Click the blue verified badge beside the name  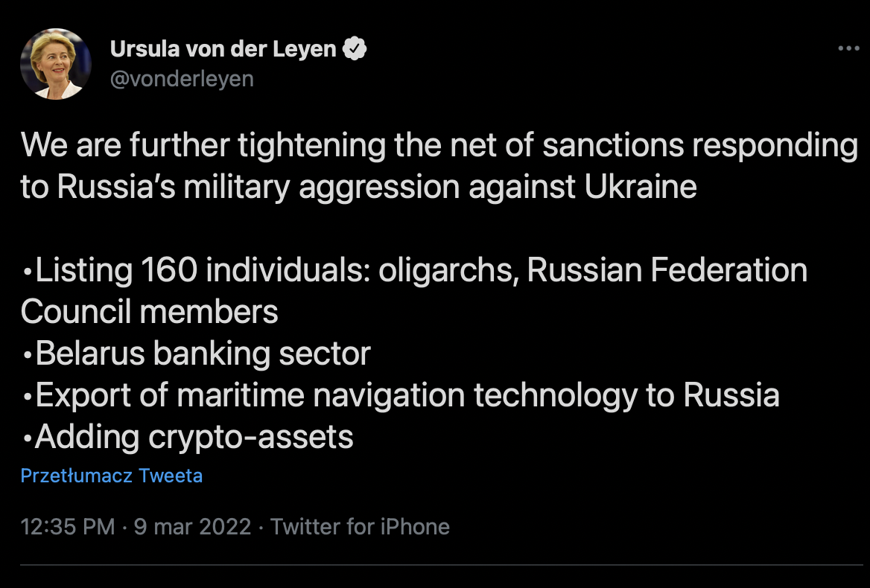[355, 49]
